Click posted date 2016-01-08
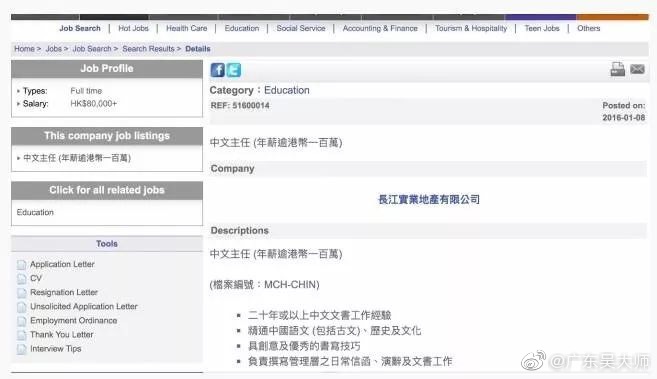This screenshot has width=657, height=379. click(623, 118)
